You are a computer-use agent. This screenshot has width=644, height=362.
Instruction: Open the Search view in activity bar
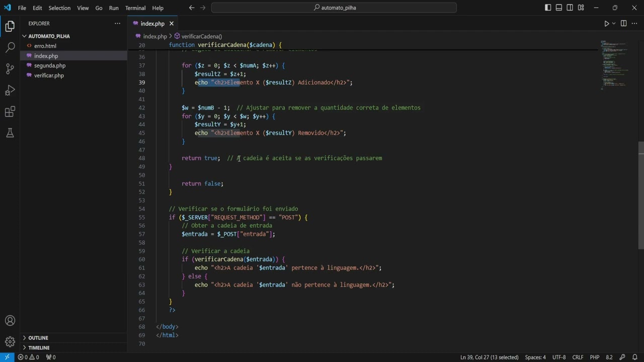[x=10, y=48]
